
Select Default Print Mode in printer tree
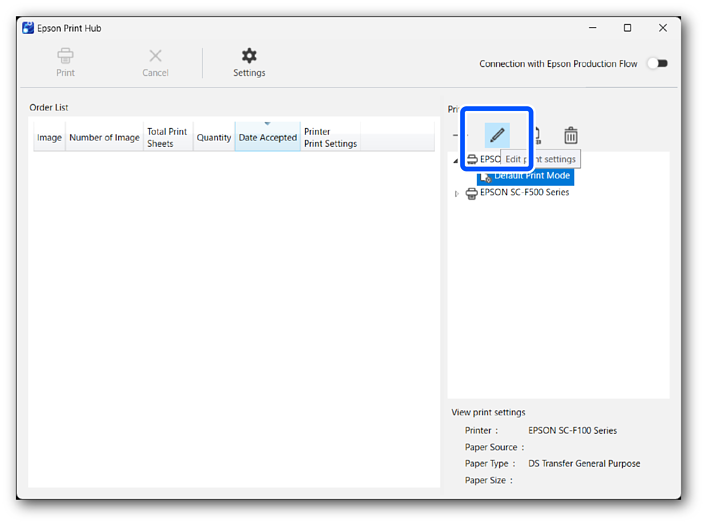point(531,176)
